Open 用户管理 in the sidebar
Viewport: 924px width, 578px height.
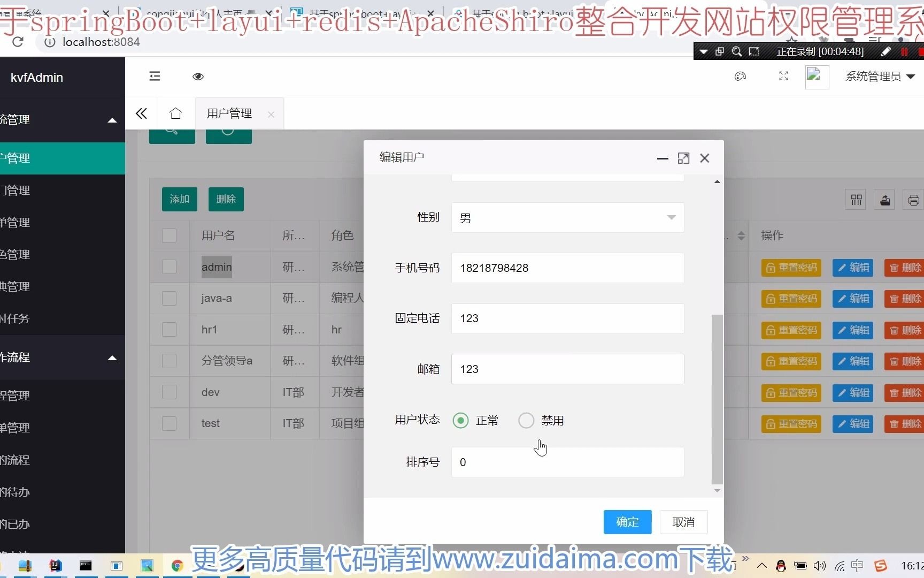click(63, 158)
